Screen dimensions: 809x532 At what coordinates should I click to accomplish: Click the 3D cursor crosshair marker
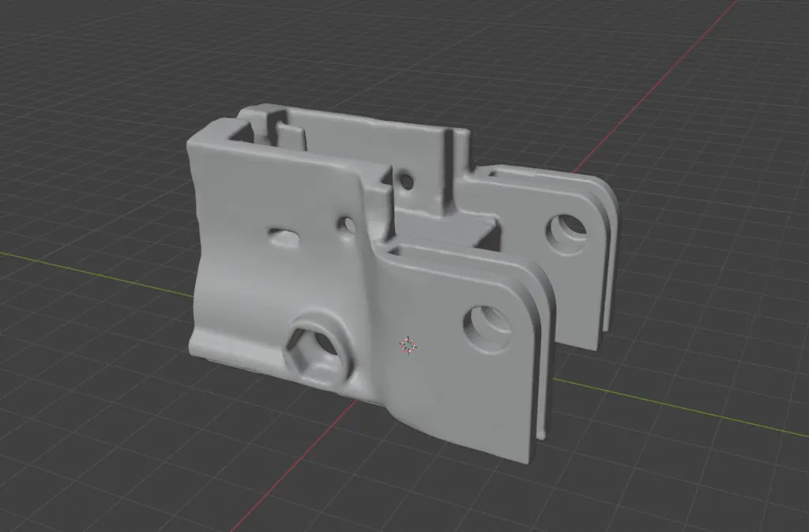coord(408,346)
